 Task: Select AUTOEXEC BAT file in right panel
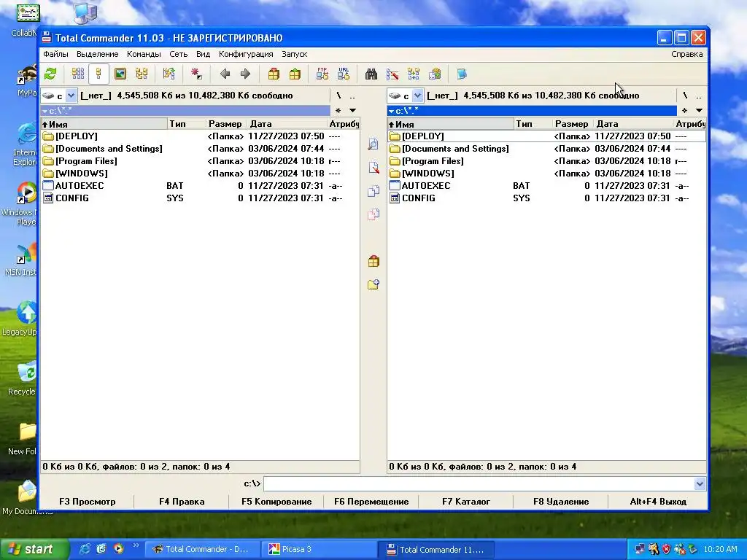546,186
